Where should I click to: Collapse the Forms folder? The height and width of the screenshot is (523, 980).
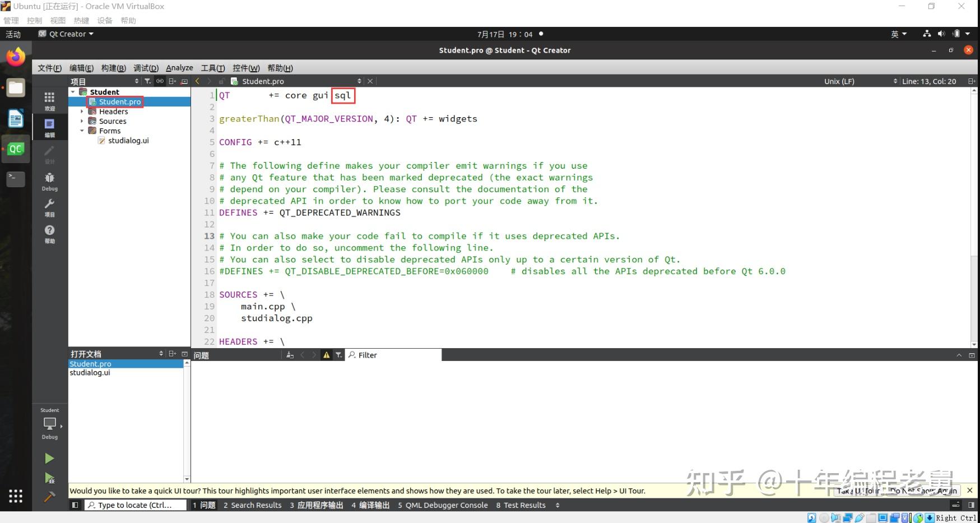click(x=82, y=131)
